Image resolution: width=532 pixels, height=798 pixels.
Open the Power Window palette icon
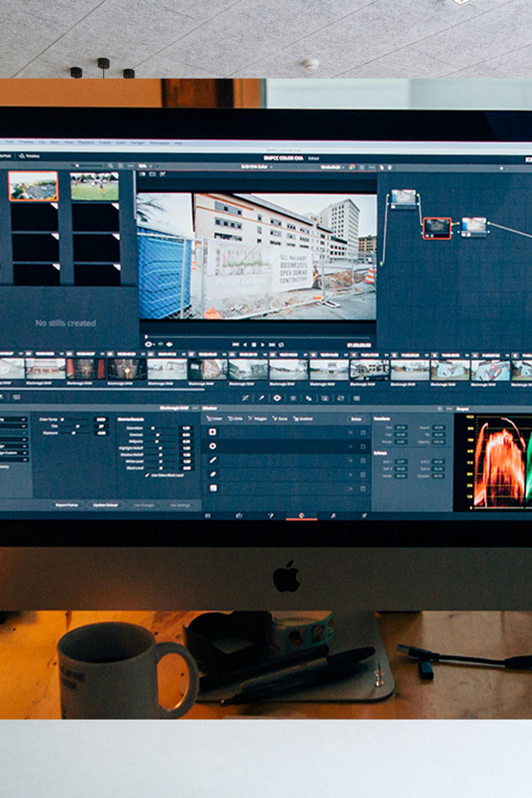(x=277, y=398)
